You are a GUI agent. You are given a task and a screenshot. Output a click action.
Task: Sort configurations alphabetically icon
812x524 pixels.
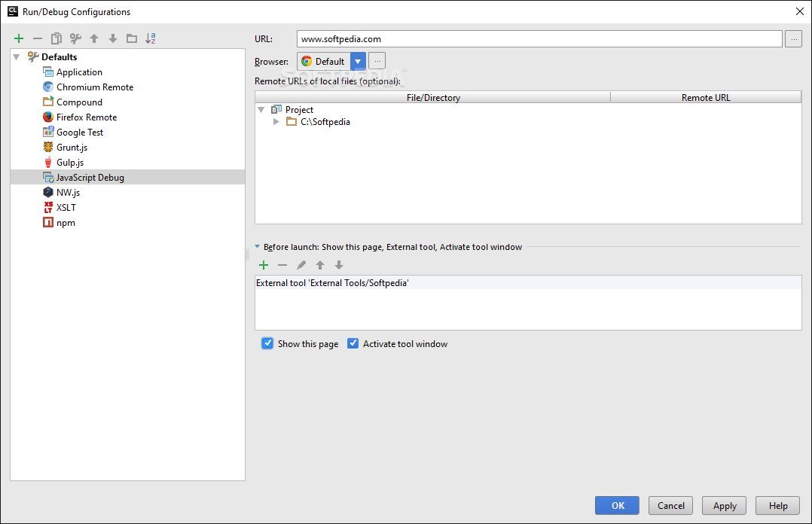tap(151, 38)
